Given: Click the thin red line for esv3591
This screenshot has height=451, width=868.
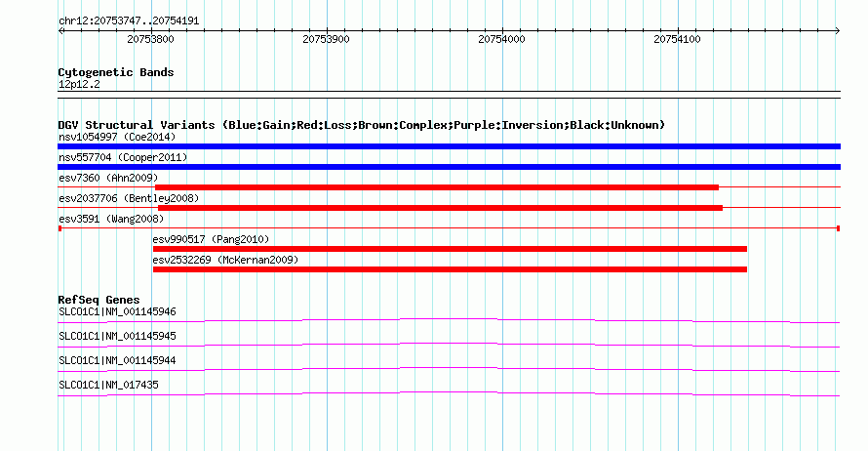Looking at the screenshot, I should click(x=449, y=228).
